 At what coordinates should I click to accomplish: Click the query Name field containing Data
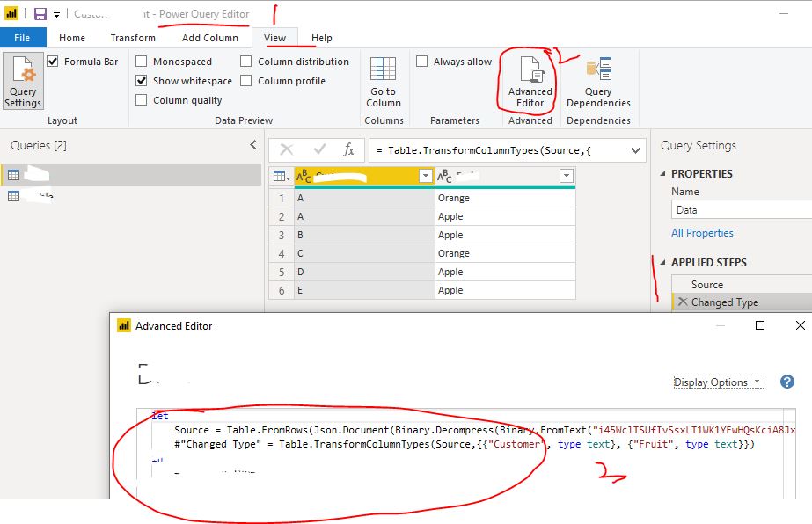click(x=742, y=210)
